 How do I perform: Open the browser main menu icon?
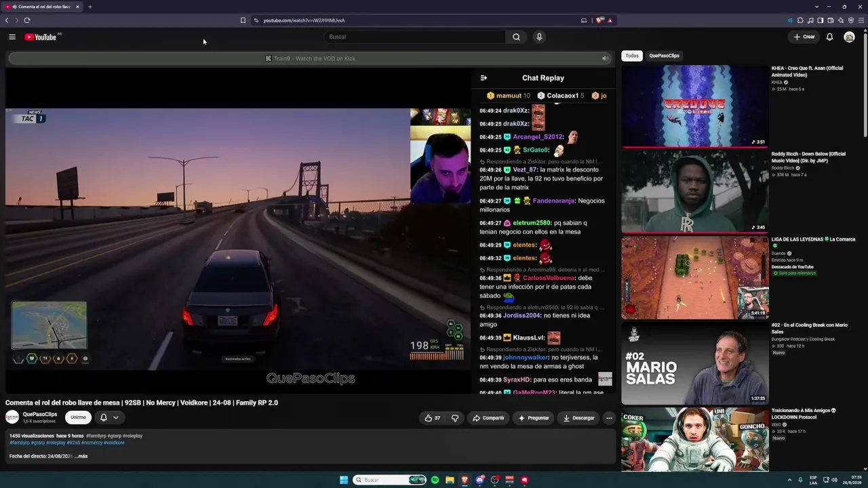[x=861, y=20]
